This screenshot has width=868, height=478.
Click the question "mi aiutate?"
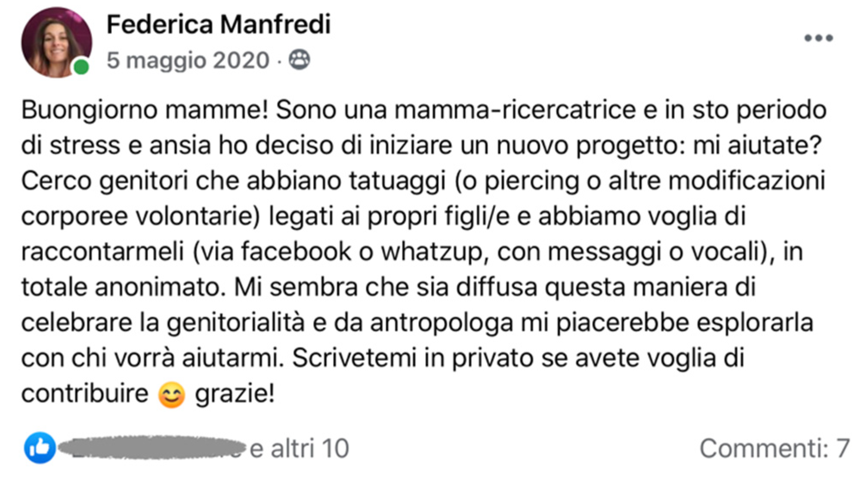pyautogui.click(x=757, y=145)
